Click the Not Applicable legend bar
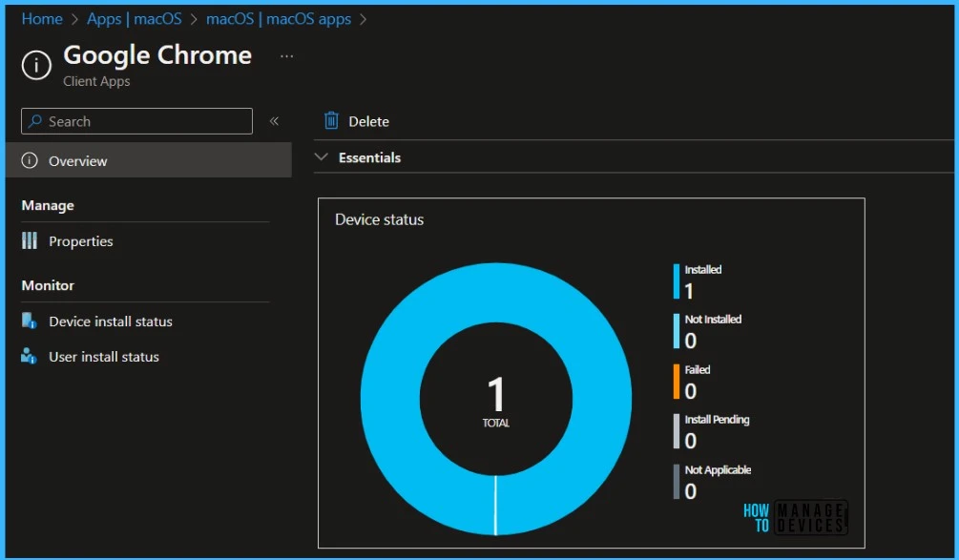The height and width of the screenshot is (560, 959). click(677, 482)
